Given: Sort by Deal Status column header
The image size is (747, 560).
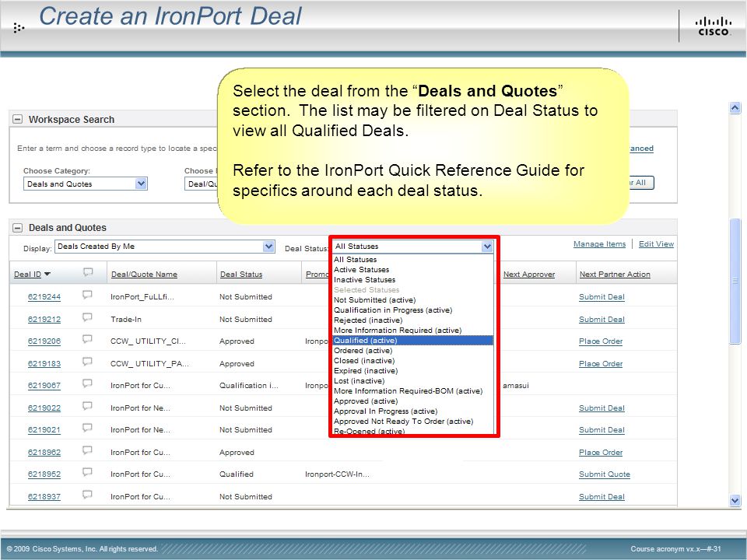Looking at the screenshot, I should (241, 274).
